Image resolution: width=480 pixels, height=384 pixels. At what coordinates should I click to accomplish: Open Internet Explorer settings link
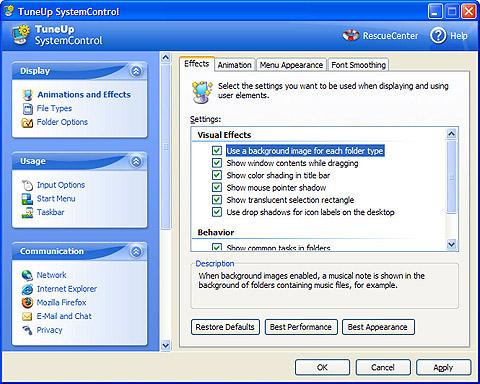click(x=67, y=289)
